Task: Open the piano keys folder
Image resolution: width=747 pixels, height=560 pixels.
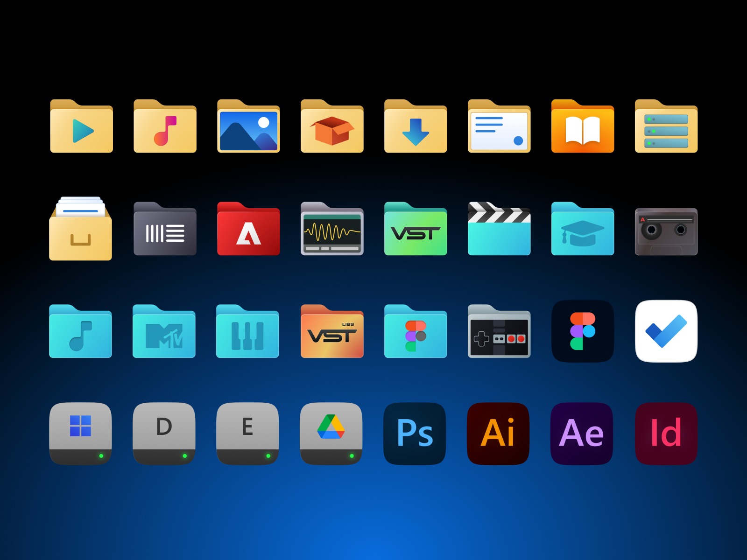Action: click(248, 331)
